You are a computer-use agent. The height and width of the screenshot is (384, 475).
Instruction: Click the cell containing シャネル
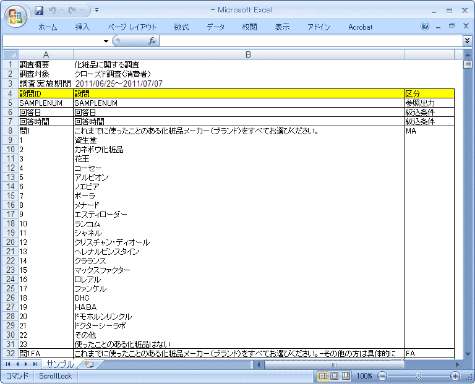click(x=239, y=233)
